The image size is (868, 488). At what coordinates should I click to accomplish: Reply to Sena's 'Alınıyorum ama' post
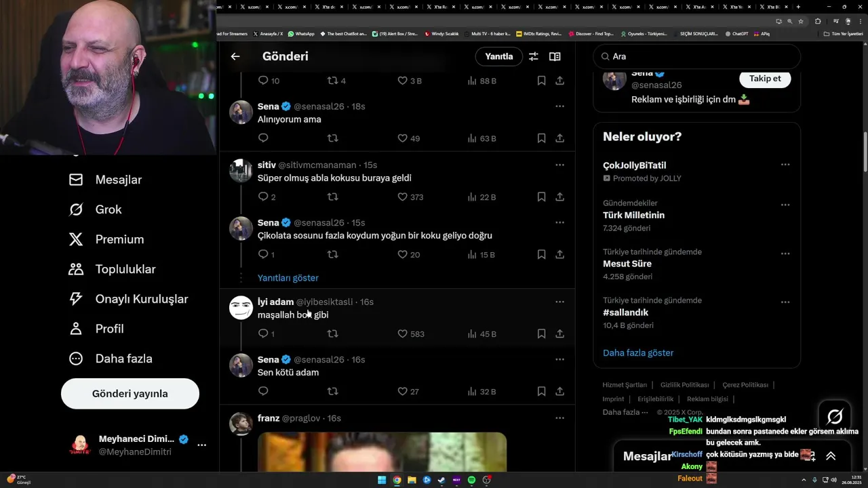point(263,138)
